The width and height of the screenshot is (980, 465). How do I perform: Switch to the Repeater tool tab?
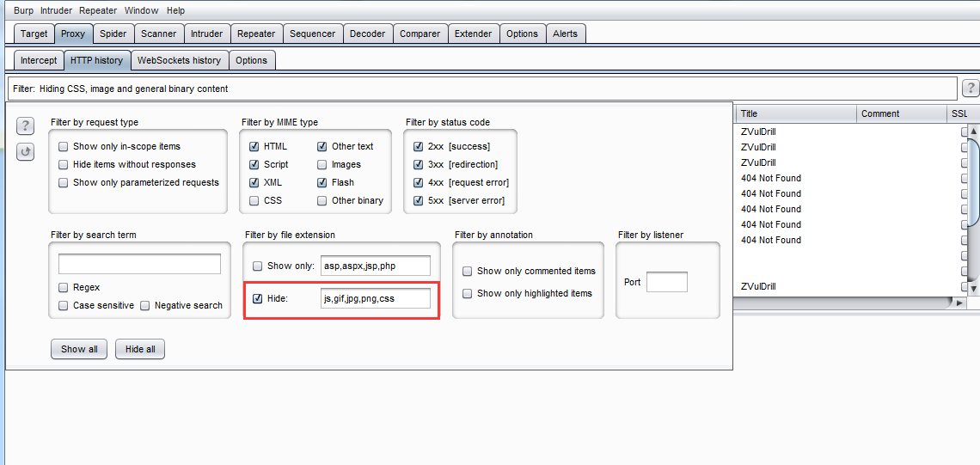pos(256,34)
